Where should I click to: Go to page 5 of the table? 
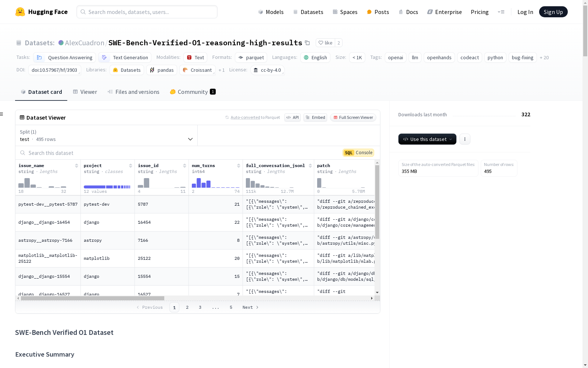(x=231, y=307)
